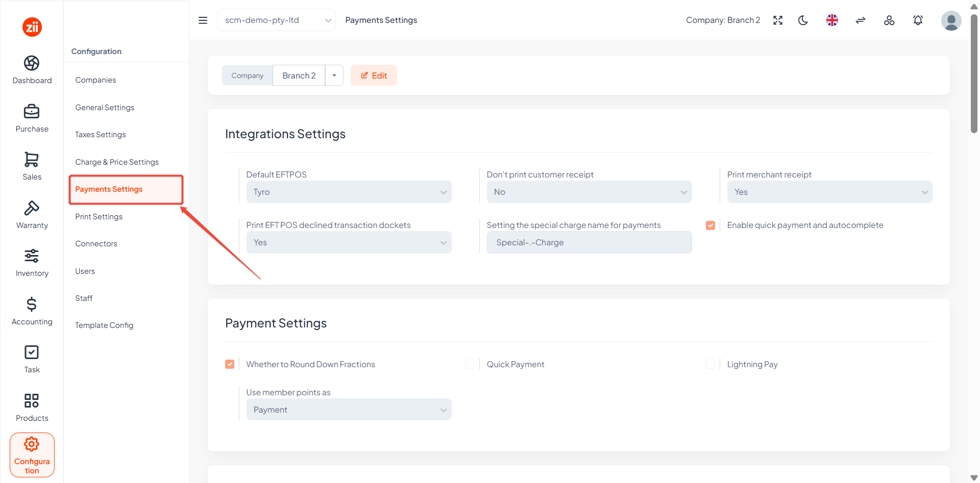Click the hamburger menu icon

pyautogui.click(x=203, y=20)
